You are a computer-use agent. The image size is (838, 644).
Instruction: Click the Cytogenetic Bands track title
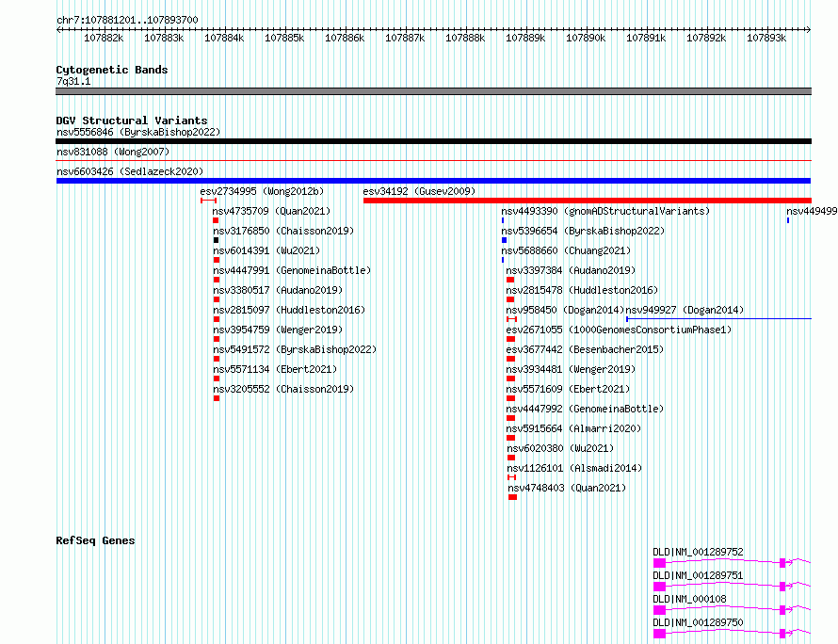click(x=112, y=70)
